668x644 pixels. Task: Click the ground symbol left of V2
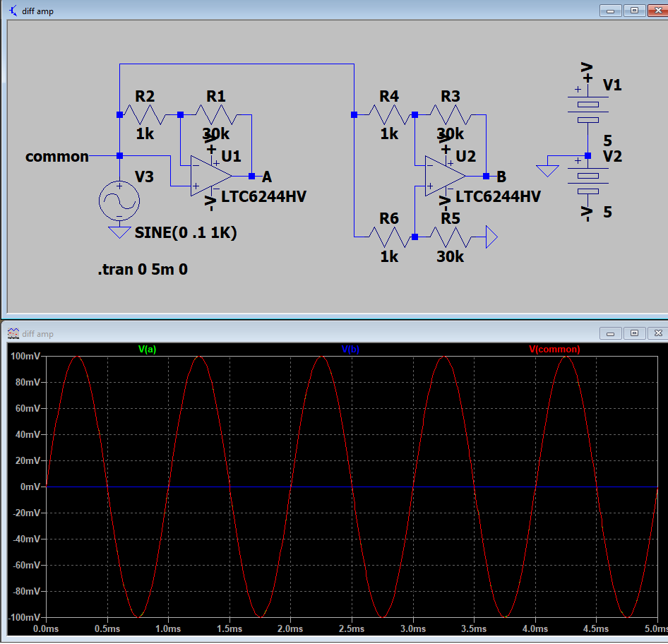(547, 170)
